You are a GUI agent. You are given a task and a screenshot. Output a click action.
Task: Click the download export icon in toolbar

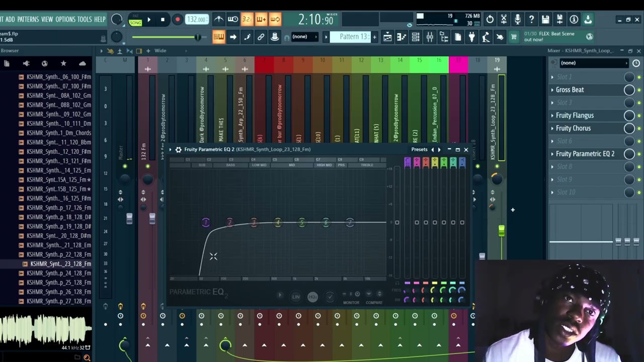[588, 20]
